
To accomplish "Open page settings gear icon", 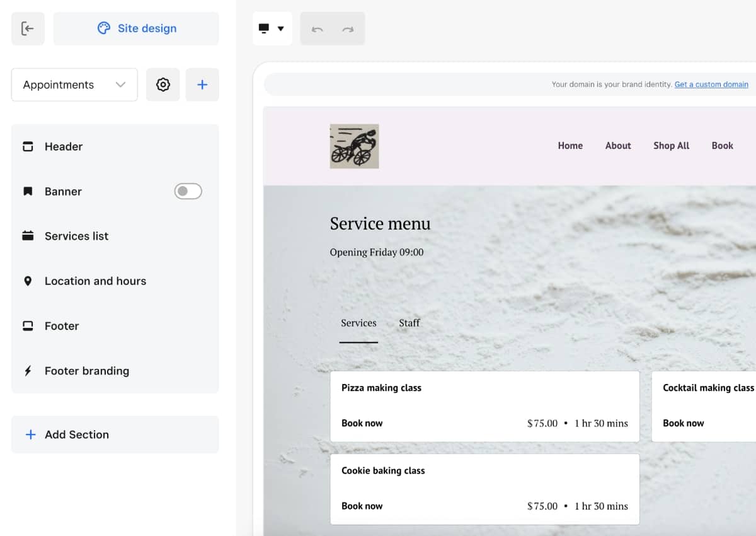I will coord(163,84).
